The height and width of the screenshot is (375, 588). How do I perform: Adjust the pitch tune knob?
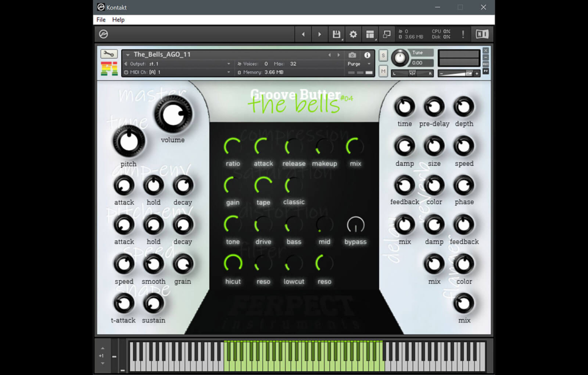[x=128, y=141]
